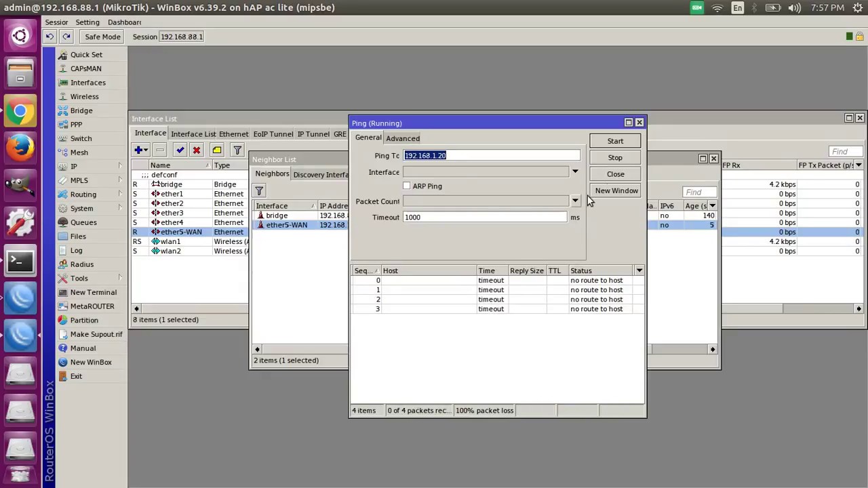Screen dimensions: 868x488
Task: Click the Interface List filter funnel
Action: (237, 150)
